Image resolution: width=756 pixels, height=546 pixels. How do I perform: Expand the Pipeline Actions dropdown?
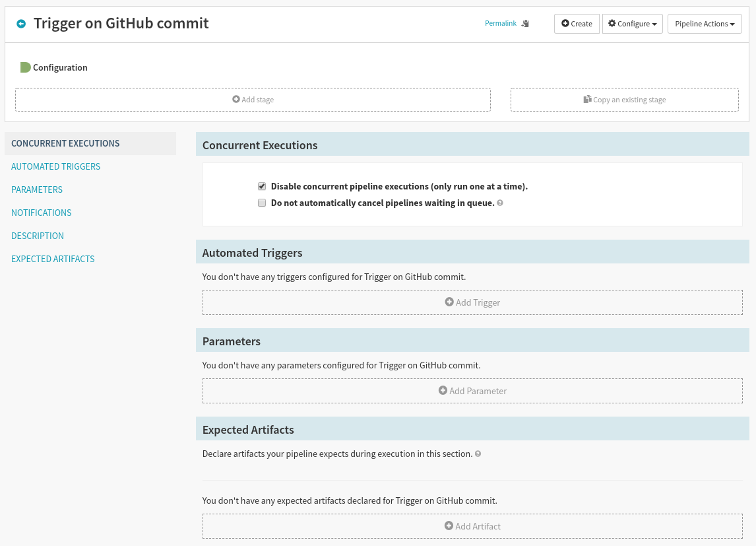point(705,24)
